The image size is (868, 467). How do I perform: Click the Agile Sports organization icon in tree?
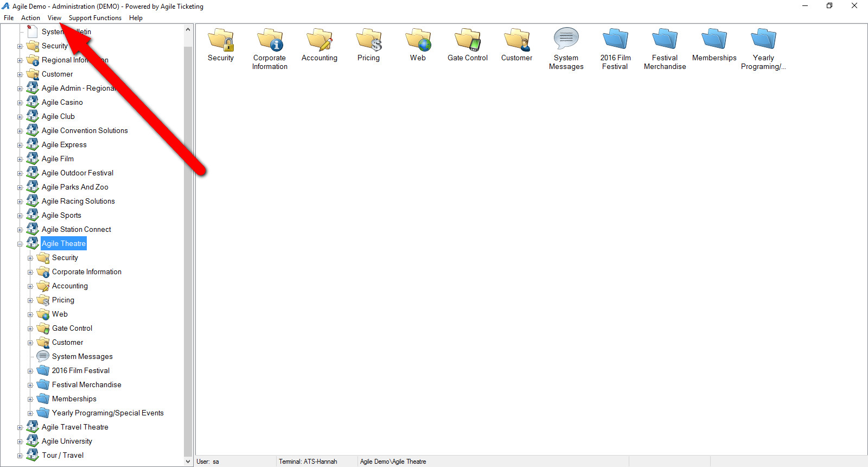pyautogui.click(x=33, y=214)
